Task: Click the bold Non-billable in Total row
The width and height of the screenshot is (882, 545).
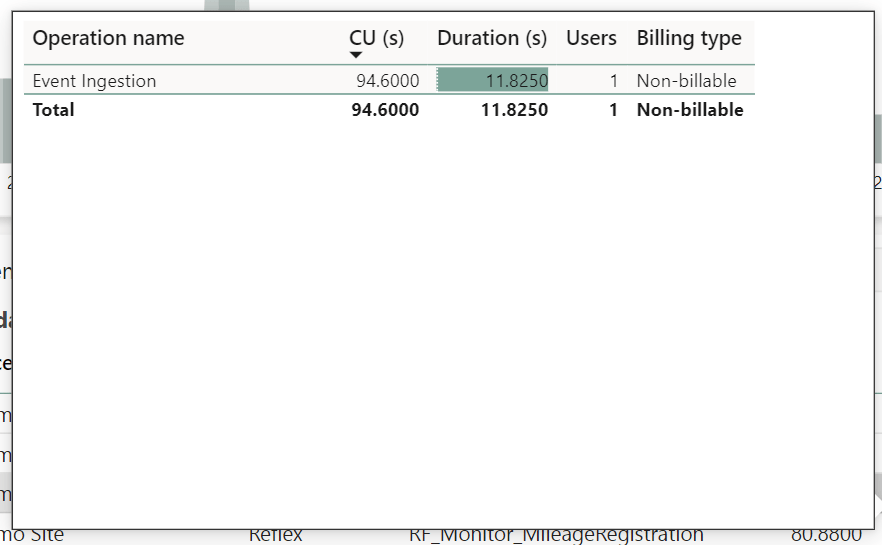Action: point(690,110)
